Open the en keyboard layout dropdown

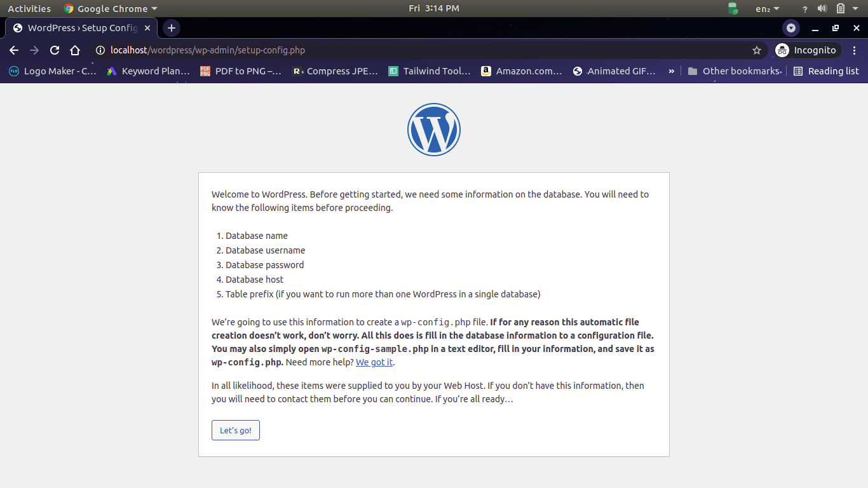coord(768,9)
